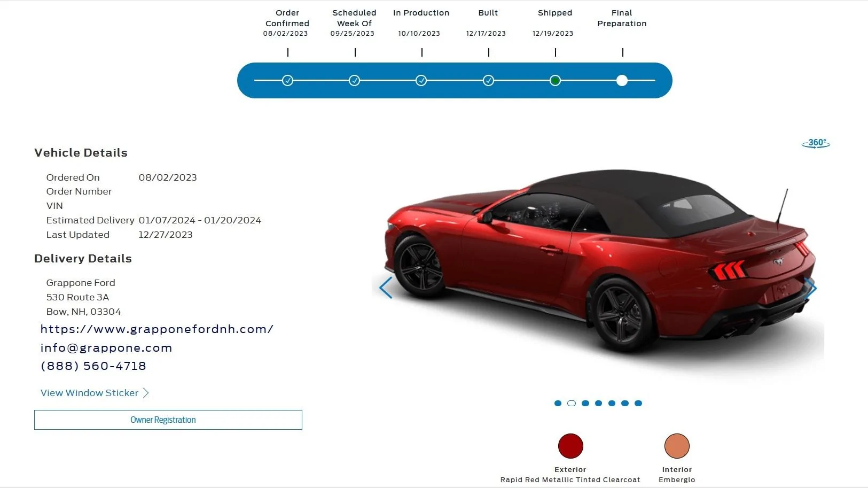The image size is (868, 488).
Task: Click the In Production date 10/10/2023
Action: coord(419,33)
